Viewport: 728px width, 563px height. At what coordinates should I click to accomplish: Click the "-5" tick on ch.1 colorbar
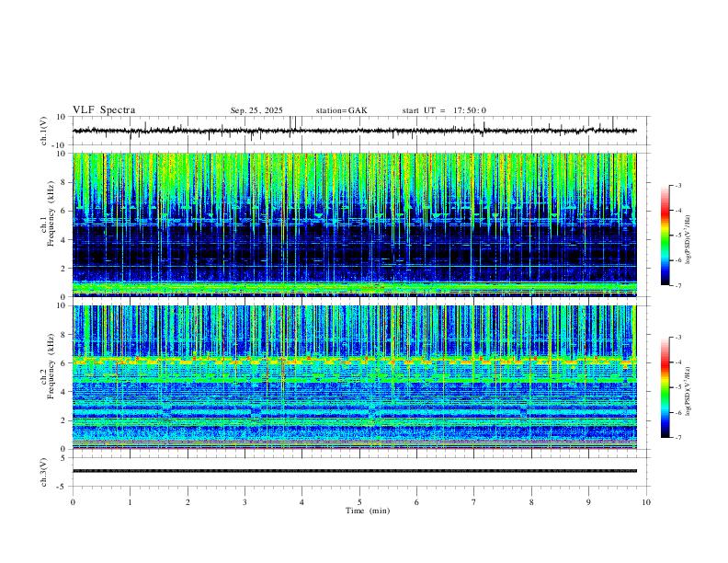677,236
